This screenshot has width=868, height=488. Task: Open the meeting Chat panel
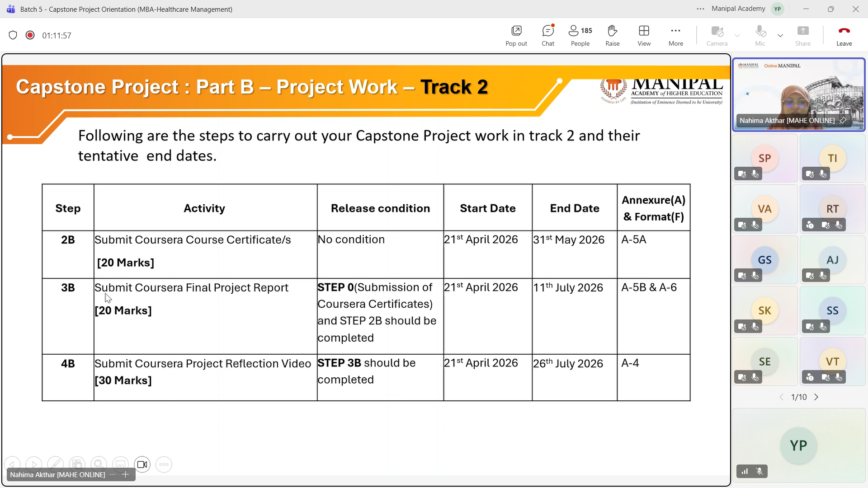[x=548, y=35]
